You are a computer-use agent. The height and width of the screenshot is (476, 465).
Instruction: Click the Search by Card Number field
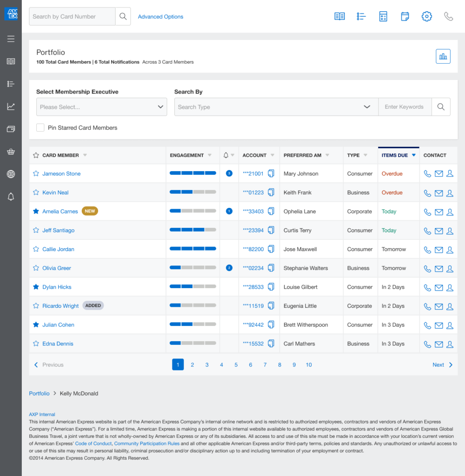[x=72, y=17]
